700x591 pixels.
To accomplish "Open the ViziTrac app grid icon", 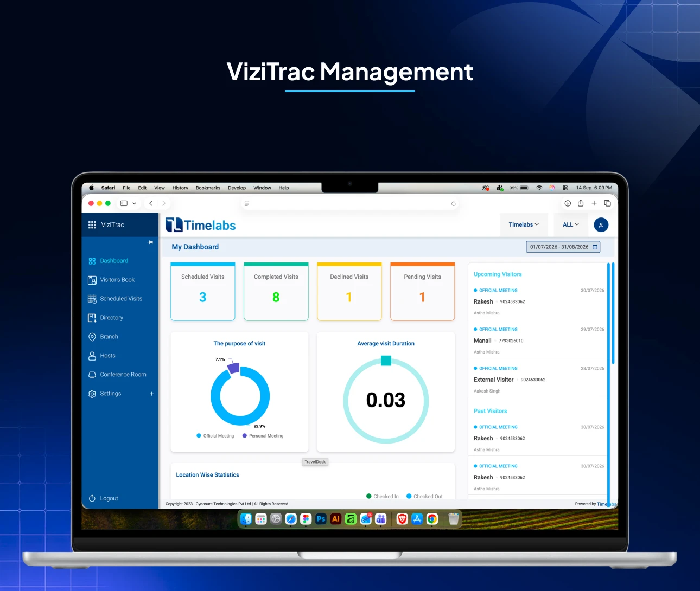I will click(92, 224).
